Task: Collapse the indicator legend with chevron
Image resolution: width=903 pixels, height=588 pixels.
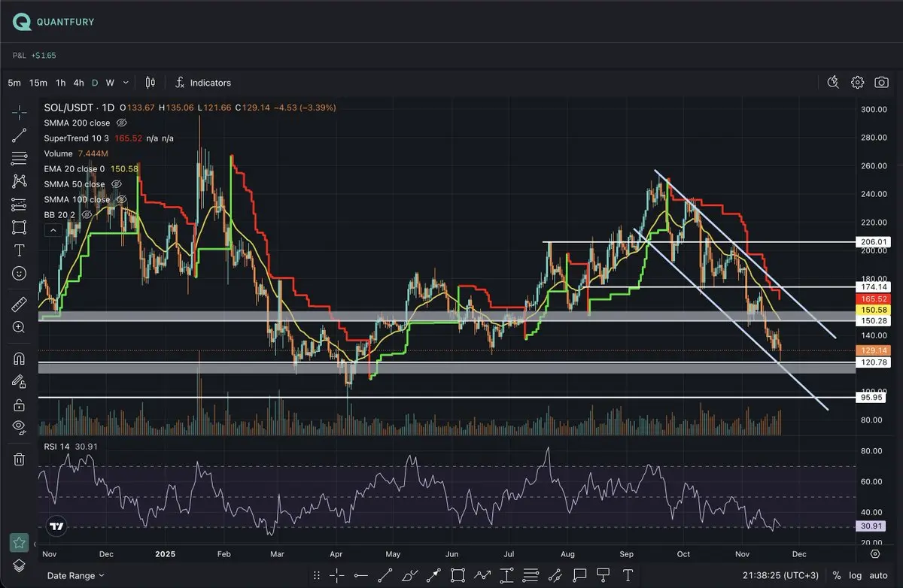Action: coord(52,230)
